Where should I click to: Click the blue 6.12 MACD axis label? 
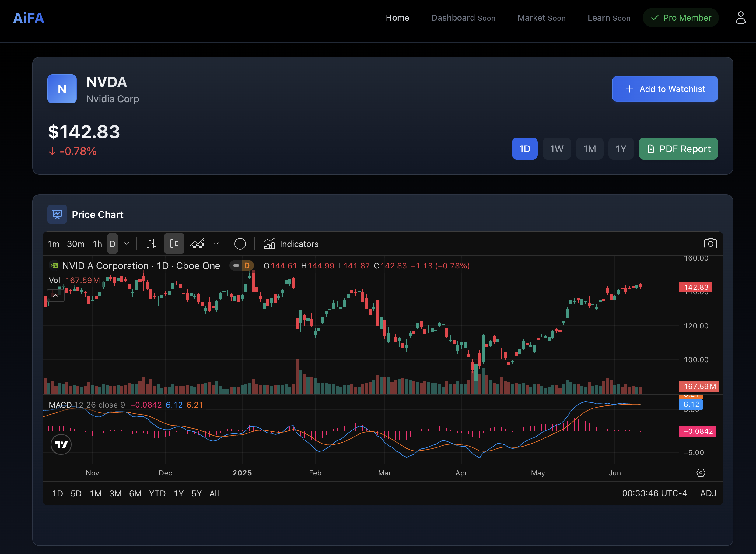point(691,405)
